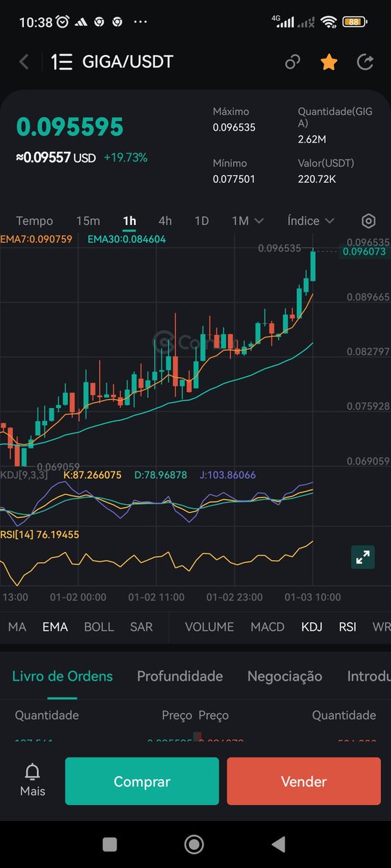Tap the EMA30:0.084604 legend label
The image size is (391, 868).
tap(126, 239)
